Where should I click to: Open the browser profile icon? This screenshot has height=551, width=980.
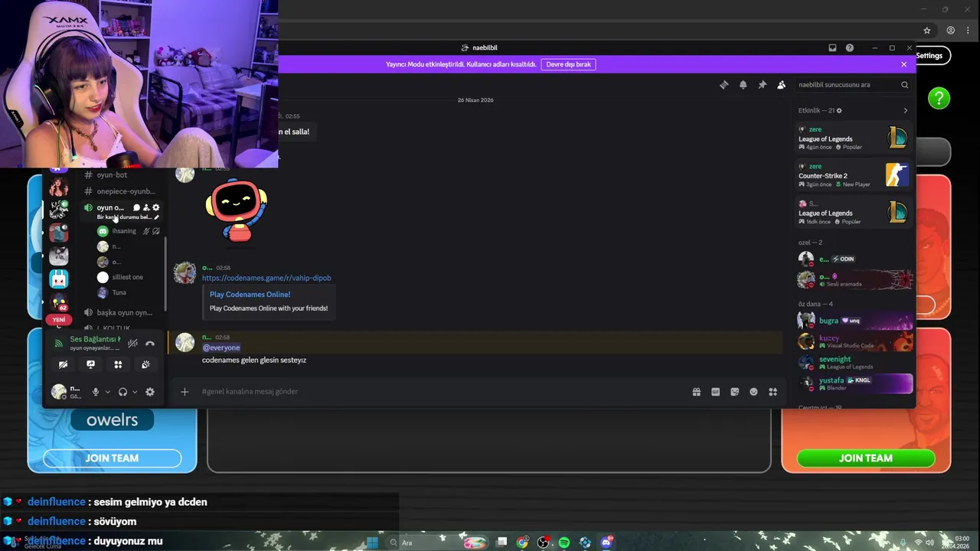[x=950, y=31]
